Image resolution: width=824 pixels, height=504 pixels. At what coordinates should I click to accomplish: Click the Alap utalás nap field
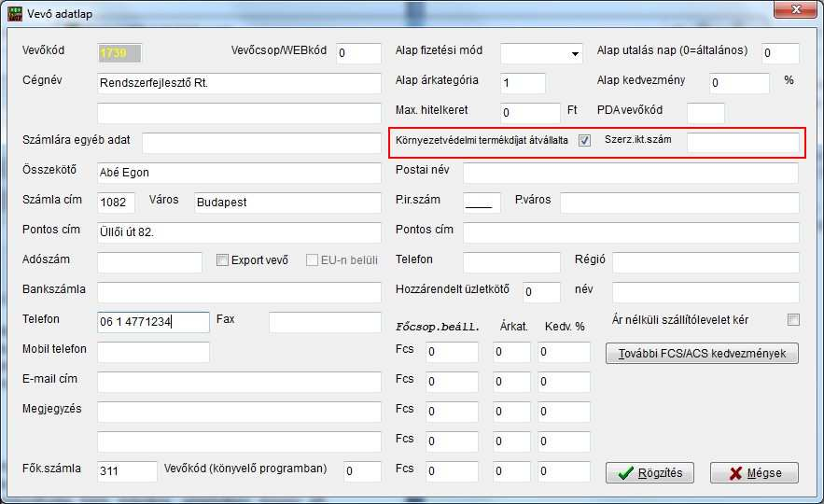coord(781,53)
